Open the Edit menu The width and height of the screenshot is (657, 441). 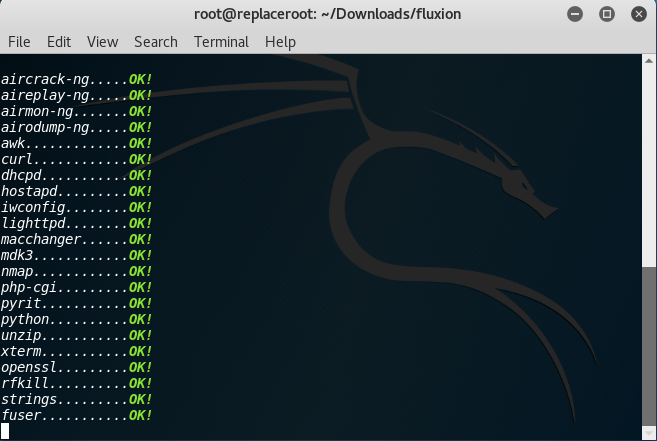pos(59,42)
